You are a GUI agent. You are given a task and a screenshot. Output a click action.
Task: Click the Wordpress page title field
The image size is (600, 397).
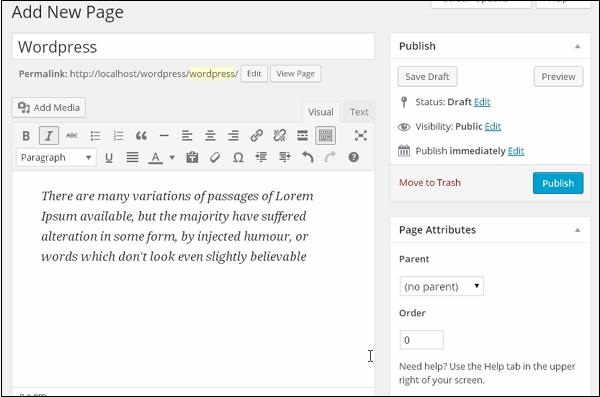pyautogui.click(x=193, y=47)
